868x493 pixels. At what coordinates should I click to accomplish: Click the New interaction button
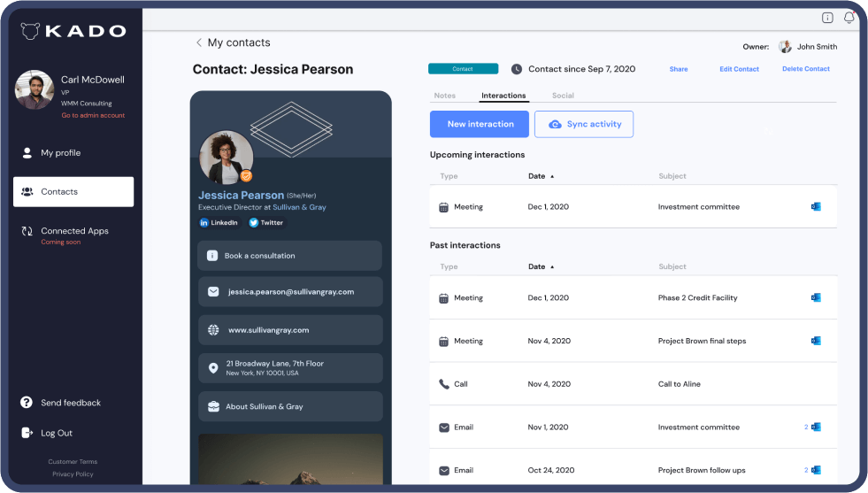pyautogui.click(x=480, y=124)
